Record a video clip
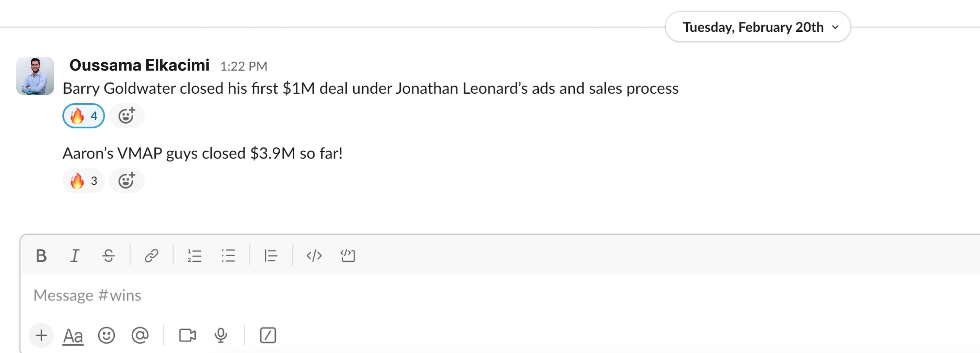 187,335
